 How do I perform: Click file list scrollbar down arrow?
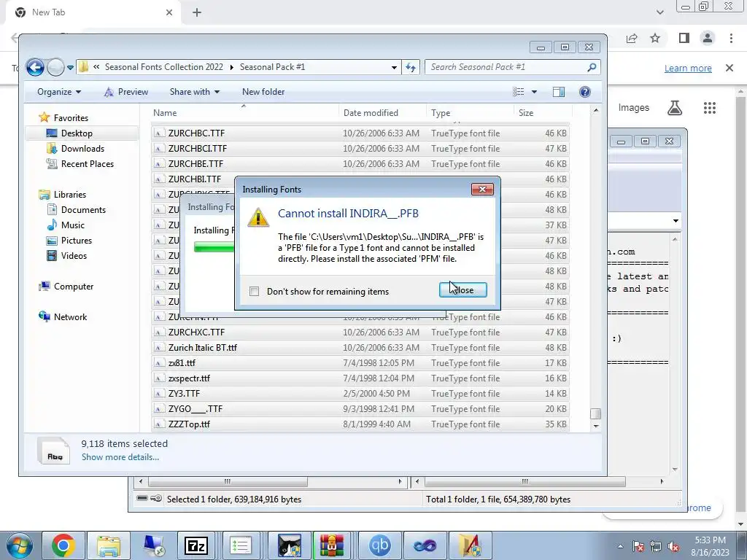[x=595, y=426]
